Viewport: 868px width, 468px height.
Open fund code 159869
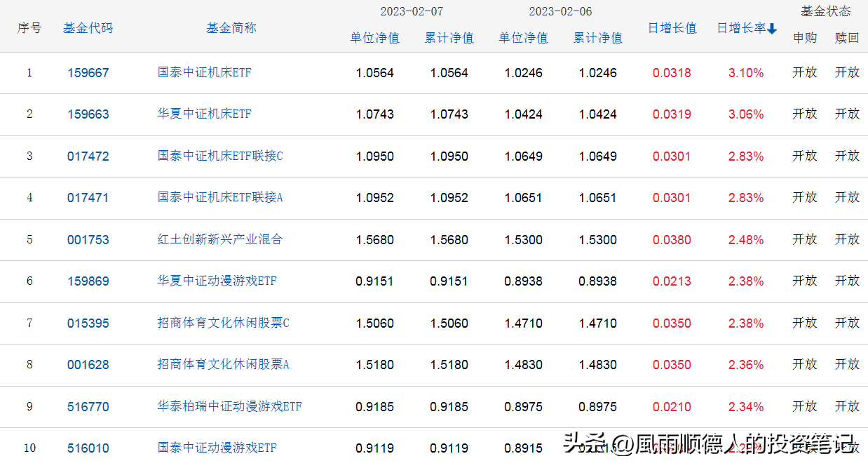point(88,281)
